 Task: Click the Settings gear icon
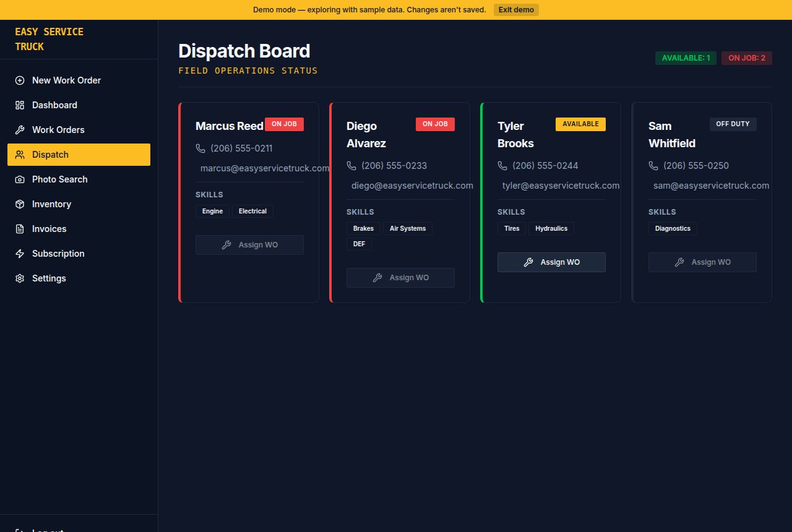pos(20,278)
